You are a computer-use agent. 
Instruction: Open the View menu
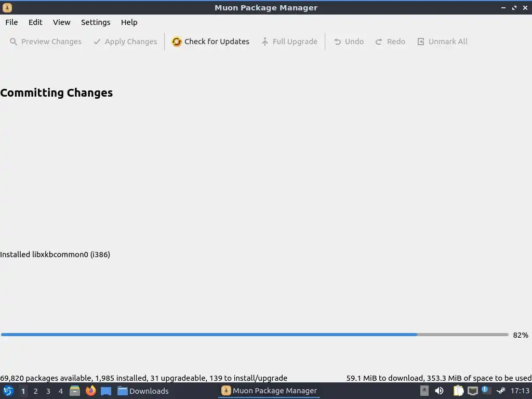click(x=61, y=22)
